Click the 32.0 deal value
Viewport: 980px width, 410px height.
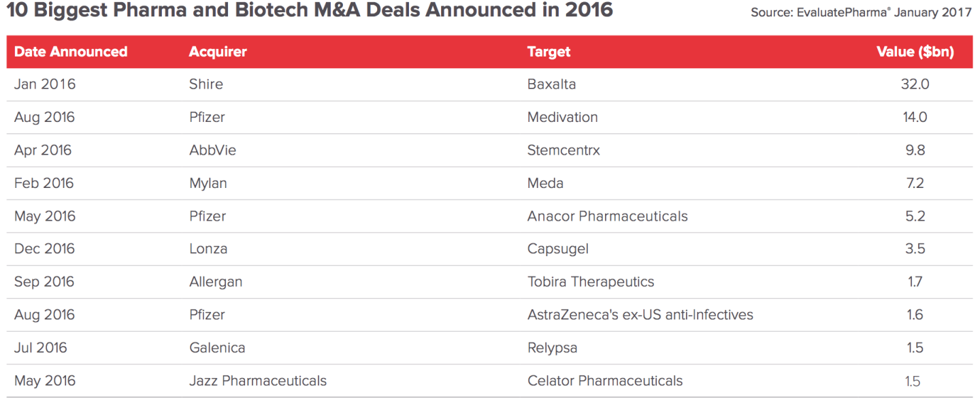tap(915, 84)
